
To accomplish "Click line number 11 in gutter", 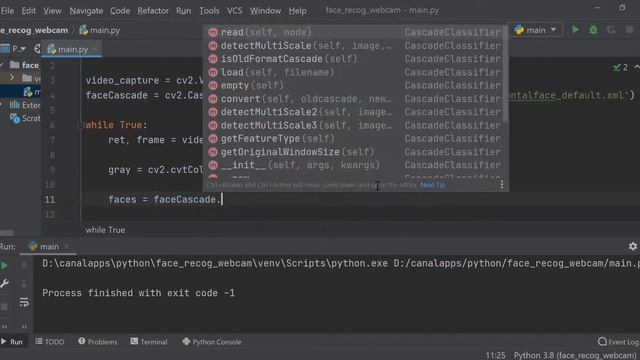I will click(x=50, y=200).
